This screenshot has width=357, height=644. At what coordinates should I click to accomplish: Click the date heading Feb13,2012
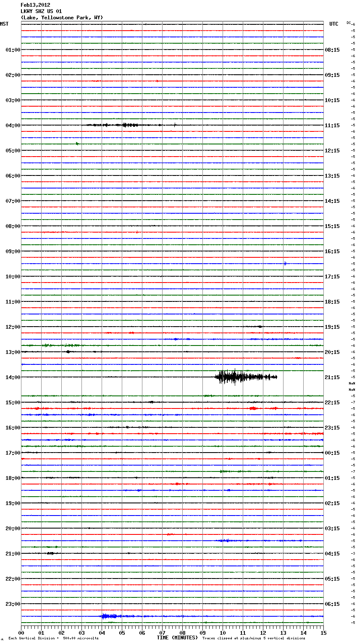(35, 5)
